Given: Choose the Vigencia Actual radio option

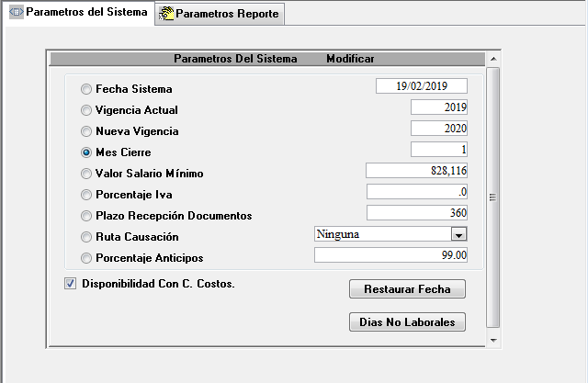Looking at the screenshot, I should pyautogui.click(x=86, y=110).
